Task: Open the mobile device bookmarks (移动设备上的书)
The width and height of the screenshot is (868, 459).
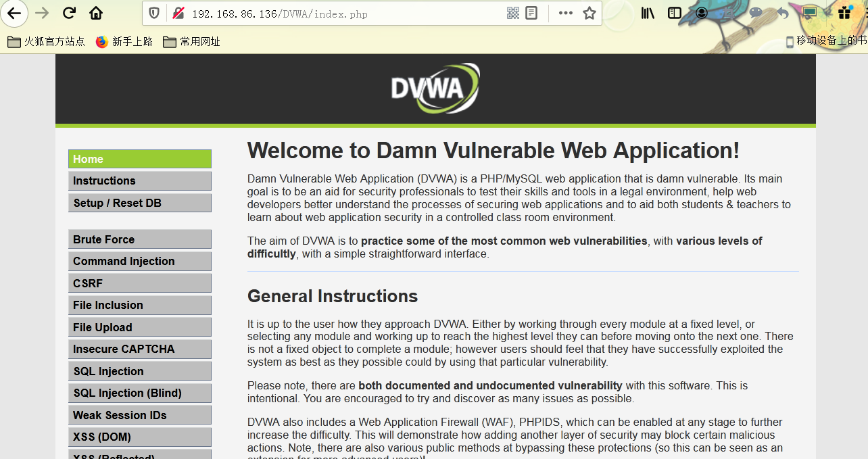Action: (x=826, y=41)
